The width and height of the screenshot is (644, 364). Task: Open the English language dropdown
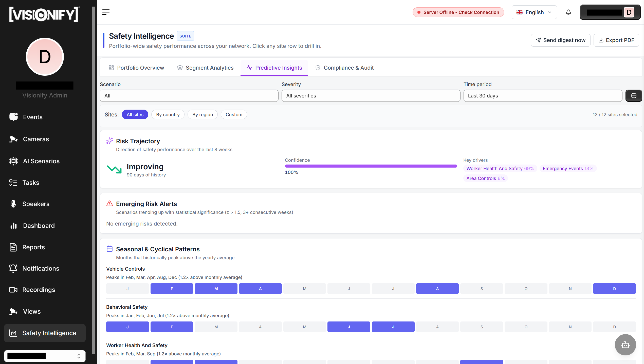tap(534, 12)
